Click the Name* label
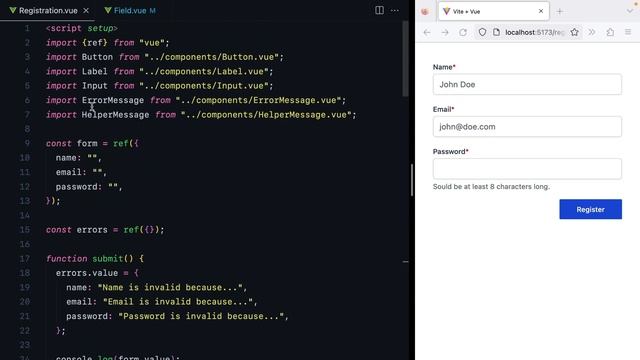 click(444, 67)
